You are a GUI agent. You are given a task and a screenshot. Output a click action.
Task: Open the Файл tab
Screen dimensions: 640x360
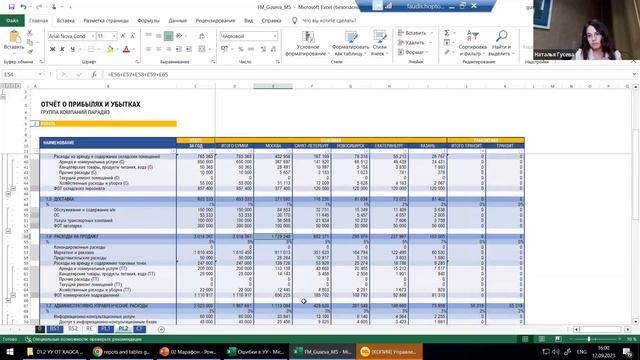[x=12, y=20]
